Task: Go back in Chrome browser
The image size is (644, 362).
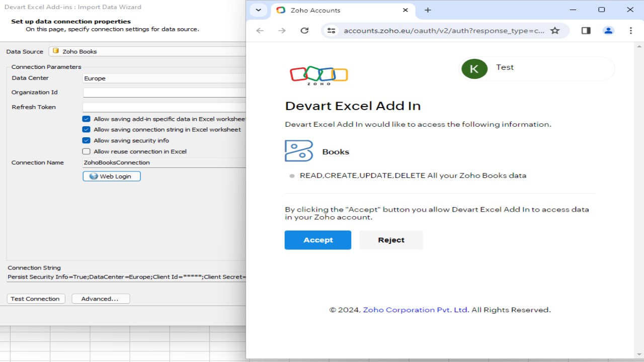Action: 260,31
